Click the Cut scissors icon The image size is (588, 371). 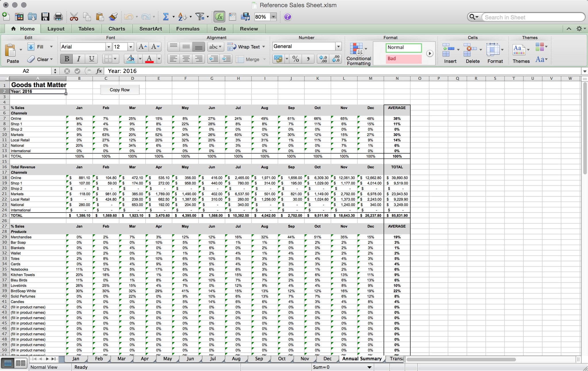(74, 17)
